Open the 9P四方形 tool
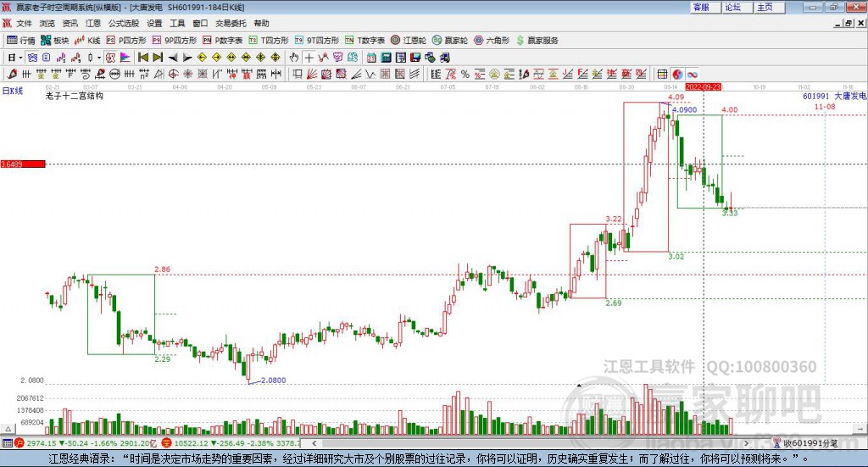The height and width of the screenshot is (467, 868). pyautogui.click(x=175, y=41)
